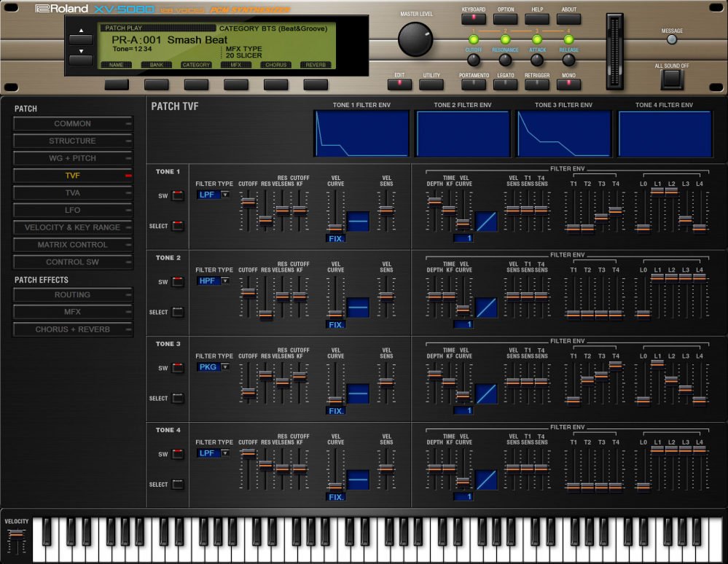Click the Tone 4 velocity curve display

coord(358,480)
